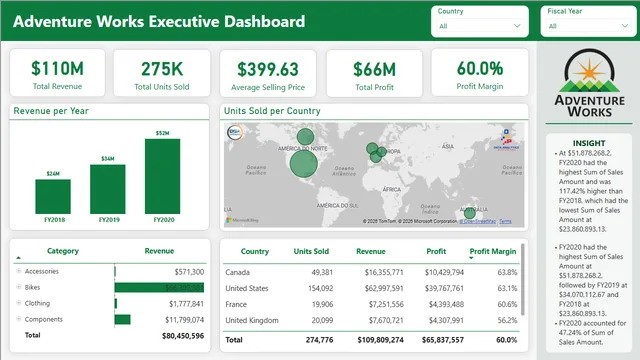Sort by the Country column header
The width and height of the screenshot is (640, 360).
[255, 251]
